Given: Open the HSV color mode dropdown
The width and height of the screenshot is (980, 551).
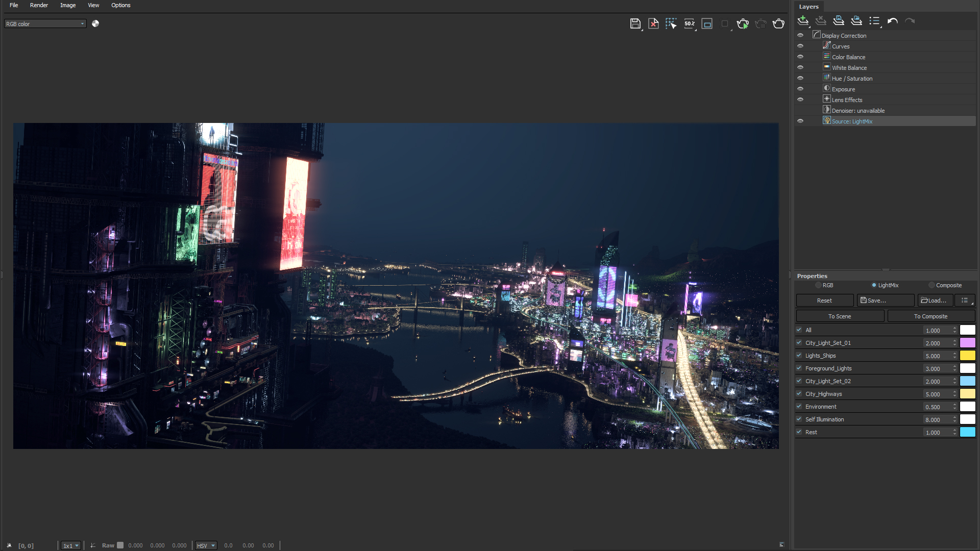Looking at the screenshot, I should tap(206, 545).
